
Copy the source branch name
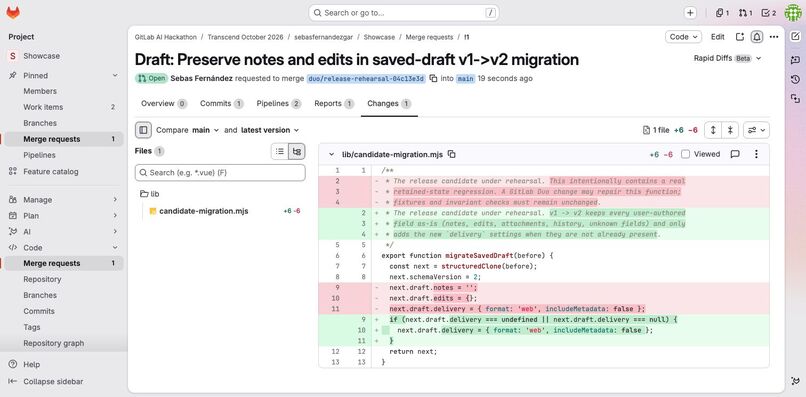(433, 78)
